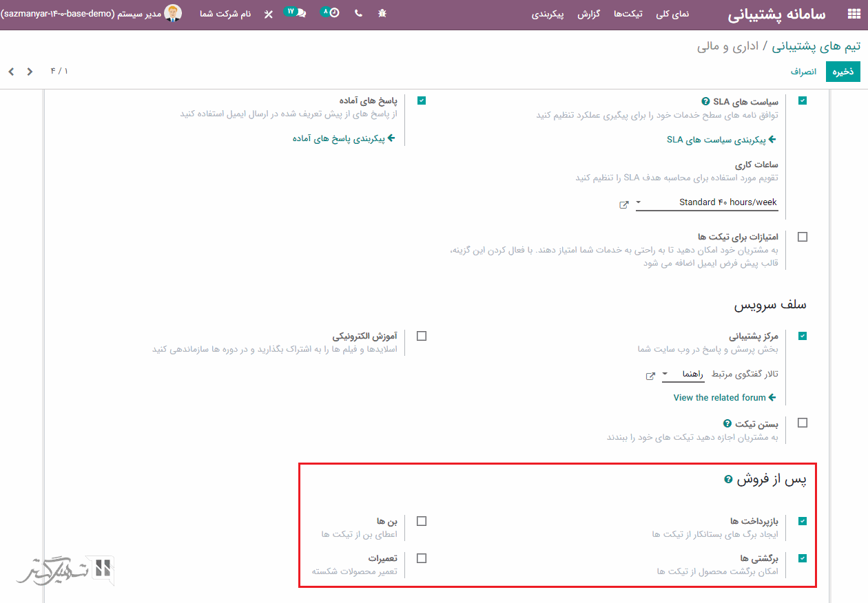The height and width of the screenshot is (603, 868).
Task: Enable the آموزش الکترونیکی checkbox
Action: tap(422, 336)
